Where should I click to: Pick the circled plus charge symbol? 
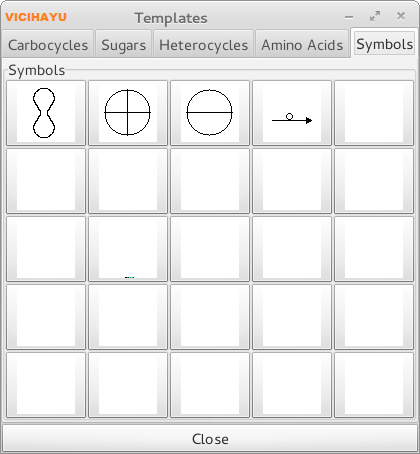pos(128,113)
